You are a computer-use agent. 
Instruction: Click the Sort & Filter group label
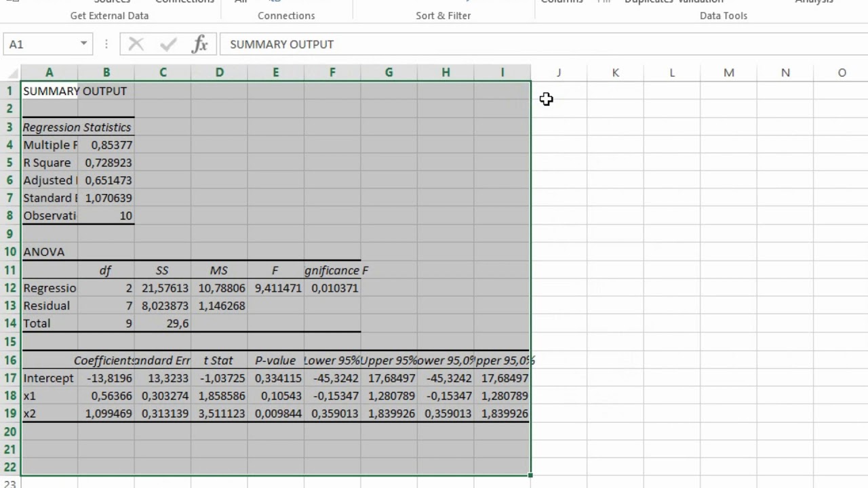443,16
